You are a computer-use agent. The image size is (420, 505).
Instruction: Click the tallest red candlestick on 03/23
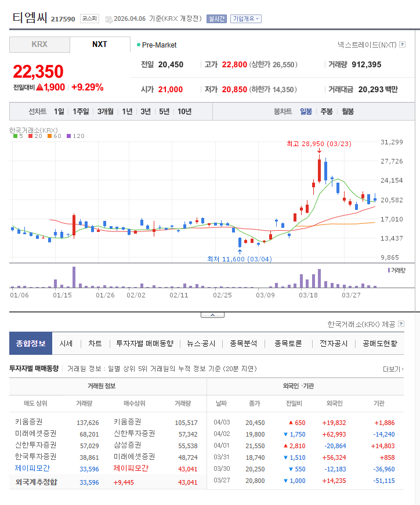click(x=319, y=170)
